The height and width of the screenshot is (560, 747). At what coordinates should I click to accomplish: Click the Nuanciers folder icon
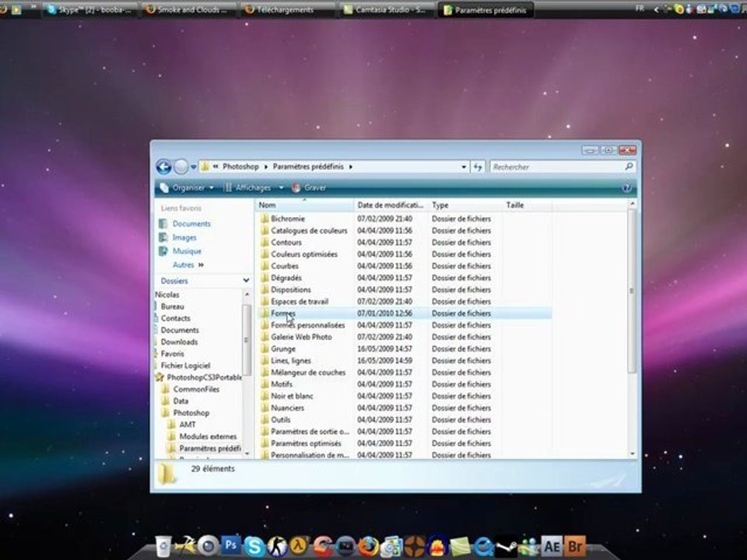[x=265, y=408]
